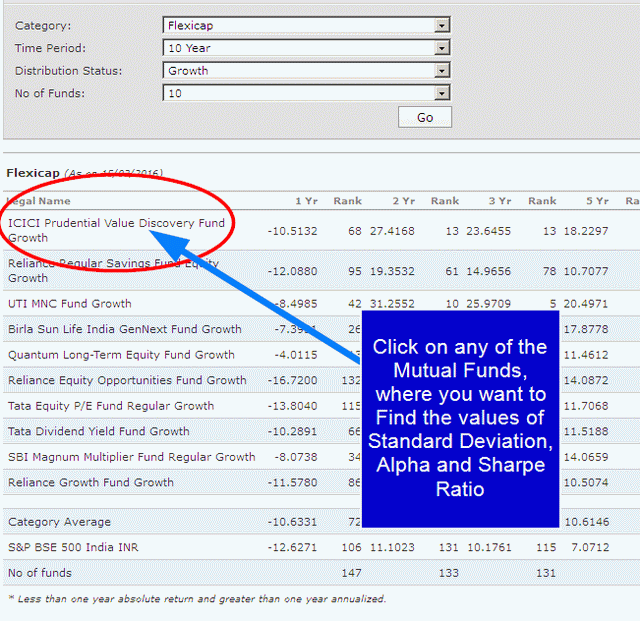Image resolution: width=640 pixels, height=621 pixels.
Task: Click SBI Magnum Multiplier Fund Regular Growth
Action: (x=131, y=457)
